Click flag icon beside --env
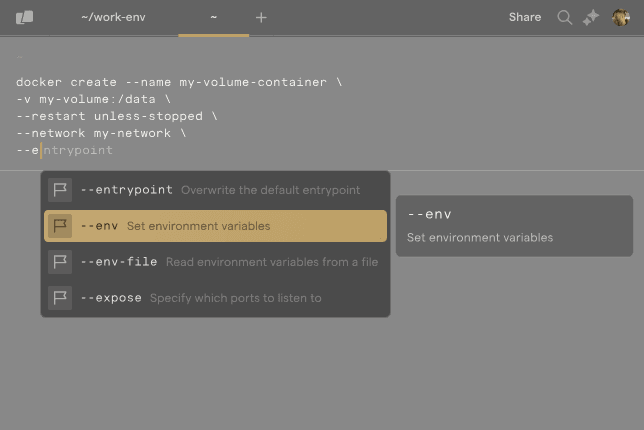The image size is (644, 430). 60,226
